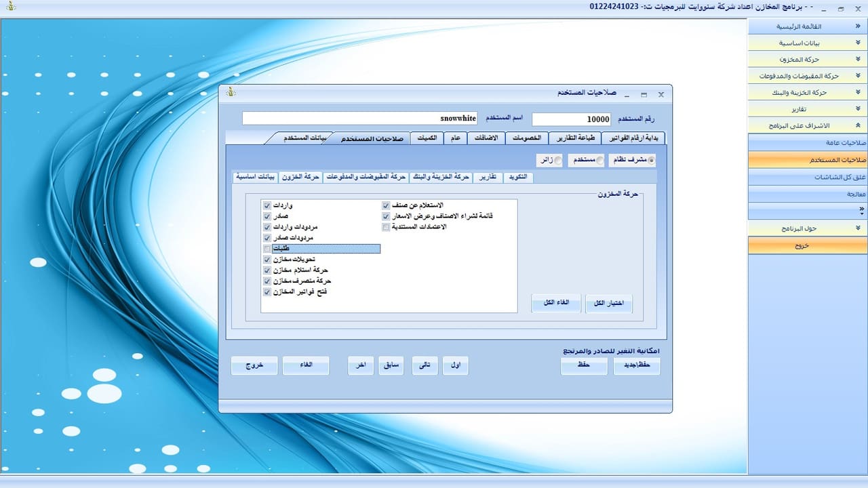This screenshot has width=868, height=488.
Task: Open معالجة in sidebar
Action: coord(808,194)
